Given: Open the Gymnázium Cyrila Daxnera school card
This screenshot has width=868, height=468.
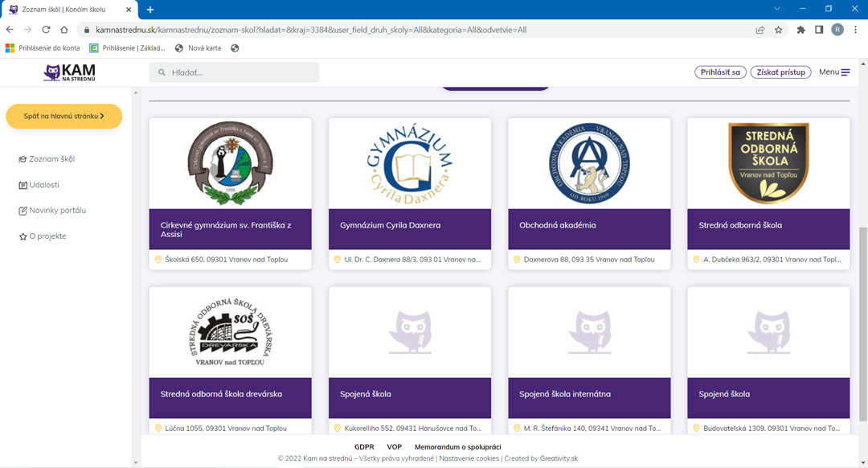Looking at the screenshot, I should tap(410, 193).
